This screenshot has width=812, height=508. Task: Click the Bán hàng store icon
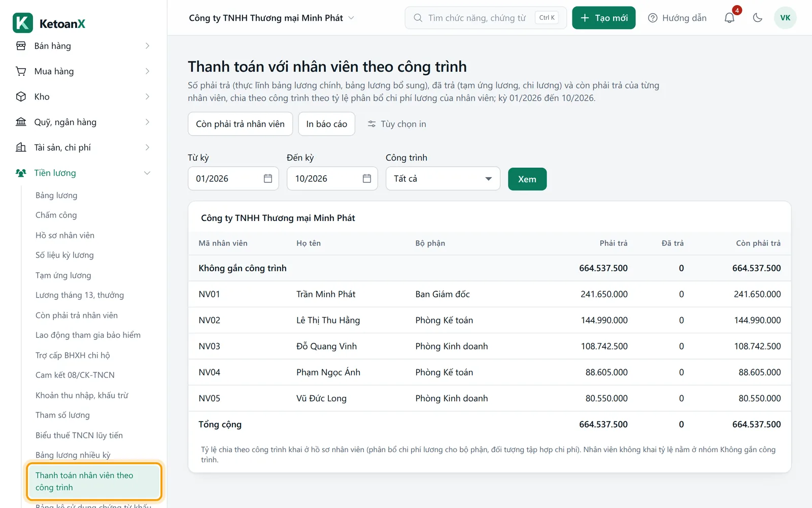(x=21, y=46)
